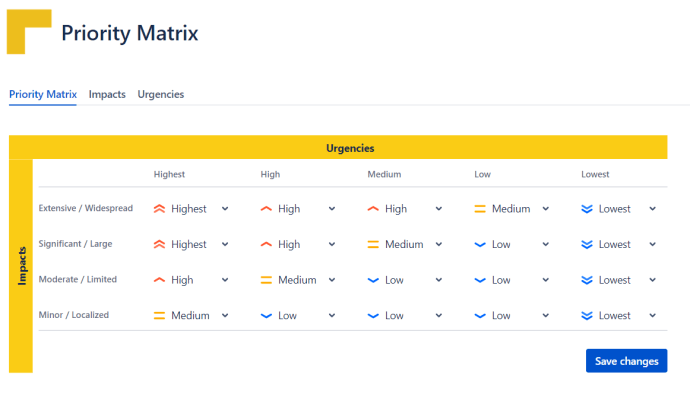Expand dropdown for Minor impact, High urgency
The image size is (690, 404).
coord(332,316)
